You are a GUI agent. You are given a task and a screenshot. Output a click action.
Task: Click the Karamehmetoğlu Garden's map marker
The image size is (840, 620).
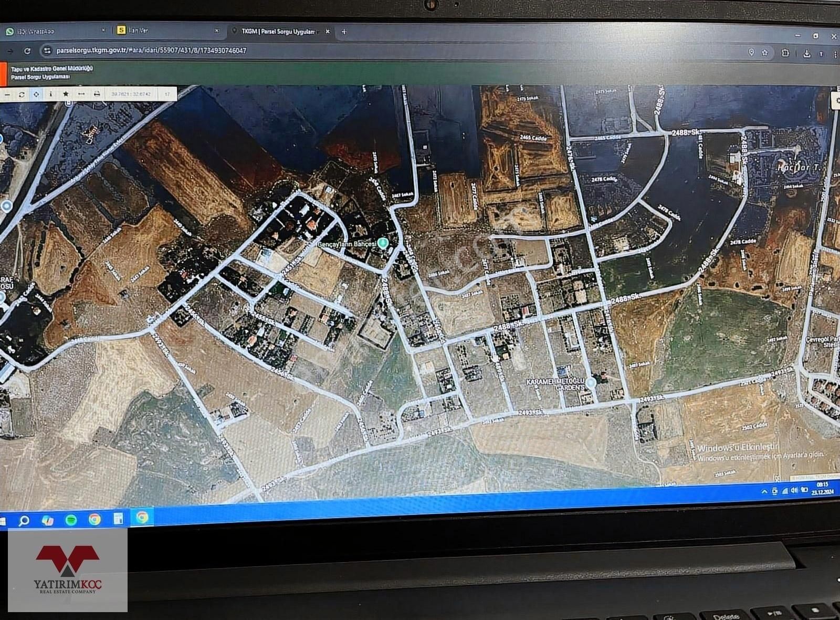591,383
